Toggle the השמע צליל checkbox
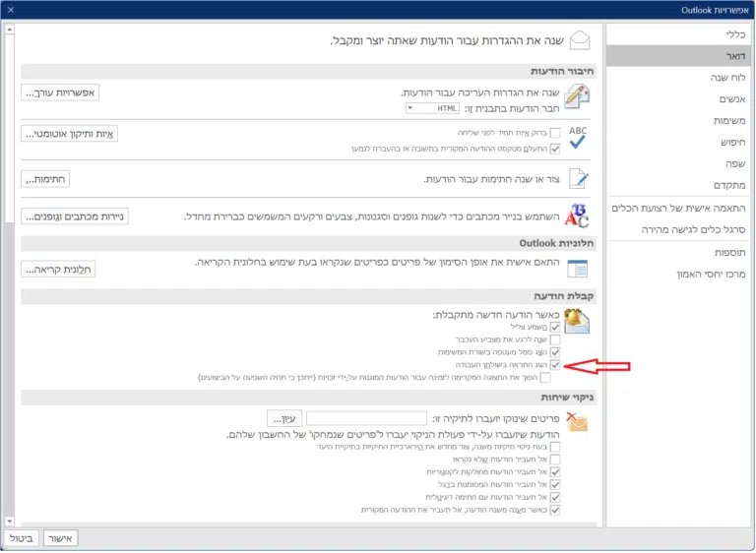756x553 pixels. 555,327
